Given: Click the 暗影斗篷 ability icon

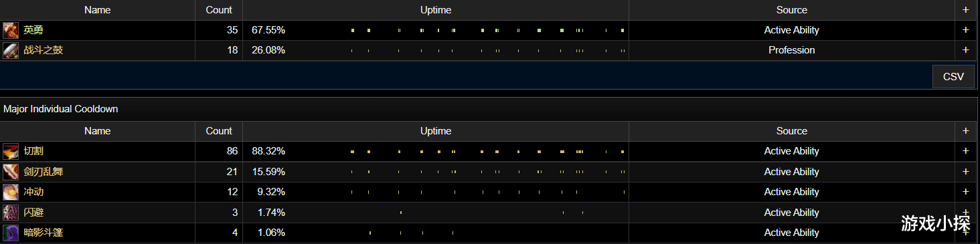Looking at the screenshot, I should point(11,233).
